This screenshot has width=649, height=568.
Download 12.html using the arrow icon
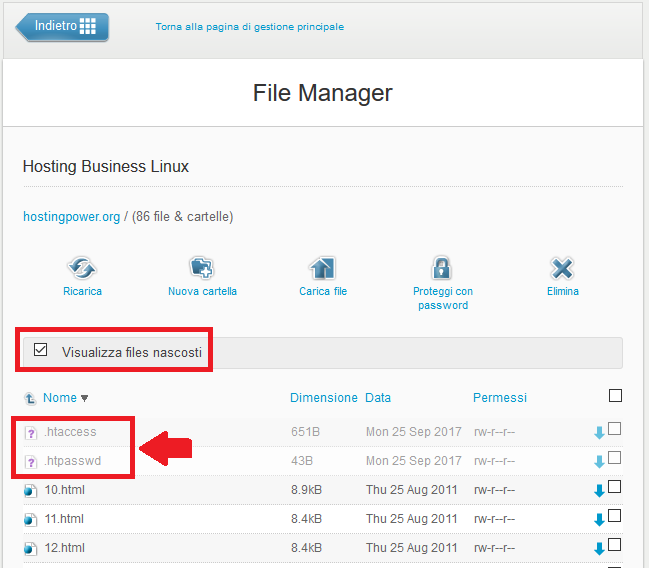click(600, 548)
